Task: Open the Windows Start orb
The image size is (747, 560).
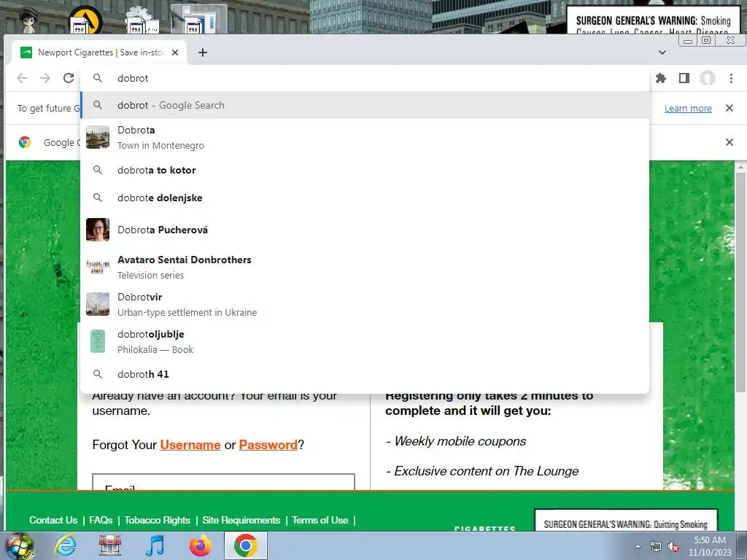Action: coord(19,545)
